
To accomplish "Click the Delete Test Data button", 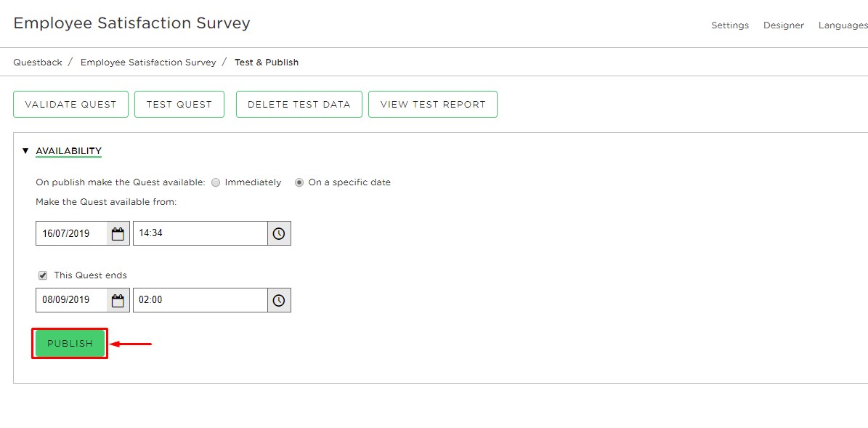I will point(299,104).
